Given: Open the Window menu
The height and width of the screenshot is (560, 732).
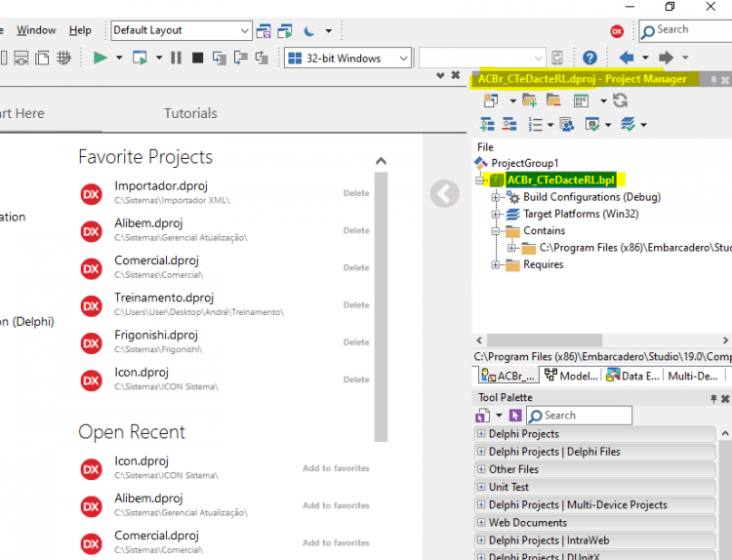Looking at the screenshot, I should 36,30.
